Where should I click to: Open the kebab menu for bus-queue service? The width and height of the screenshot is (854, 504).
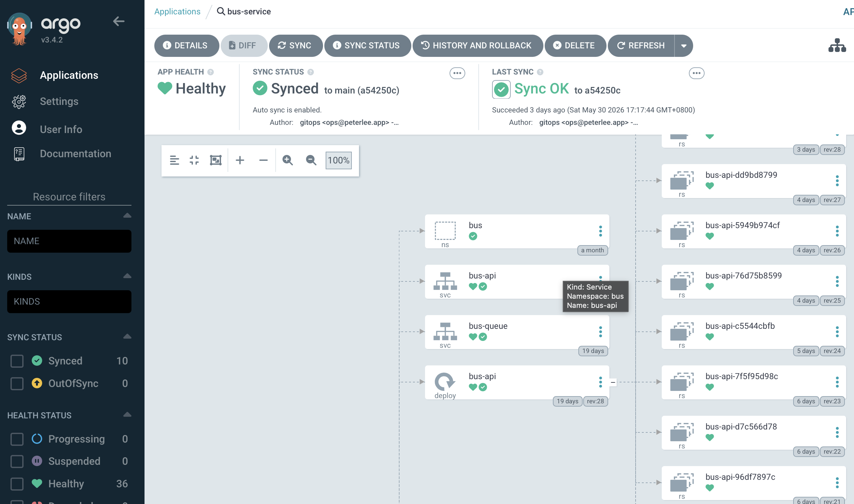600,332
